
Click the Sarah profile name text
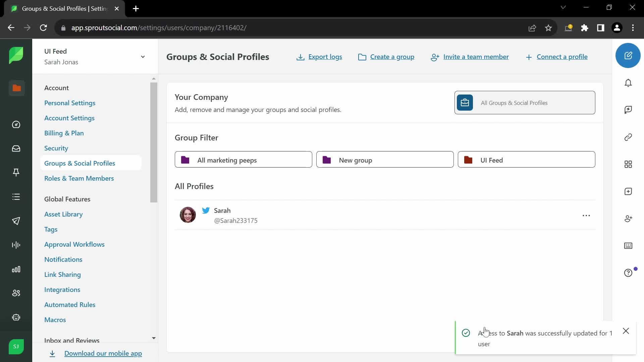[x=222, y=210]
